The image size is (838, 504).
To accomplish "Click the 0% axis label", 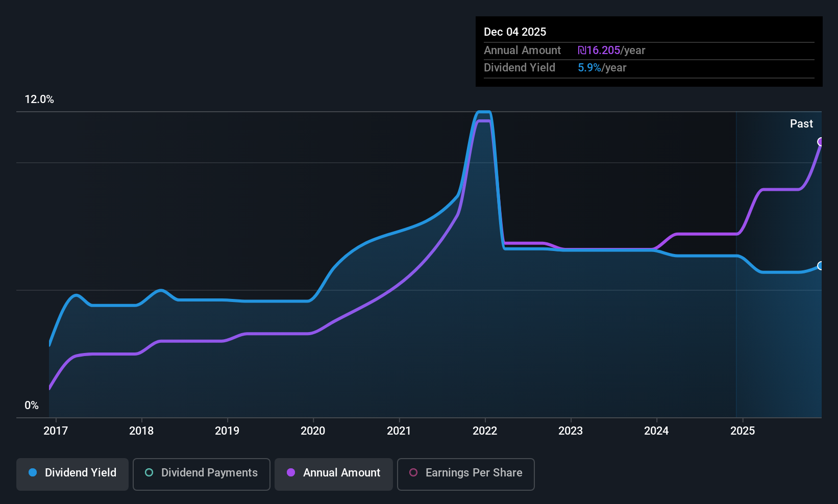I will pos(32,405).
